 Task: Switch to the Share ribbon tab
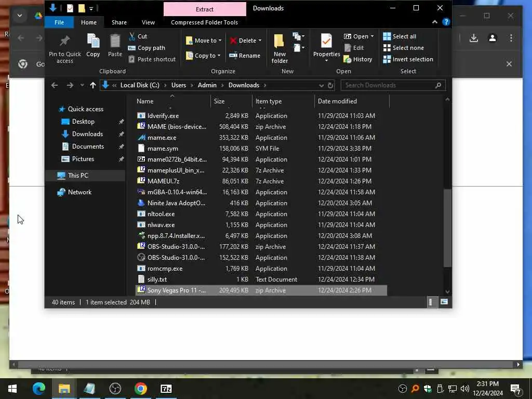tap(119, 22)
